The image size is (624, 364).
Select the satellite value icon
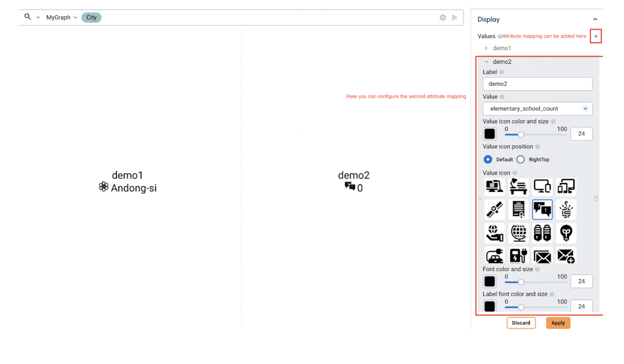(x=494, y=209)
